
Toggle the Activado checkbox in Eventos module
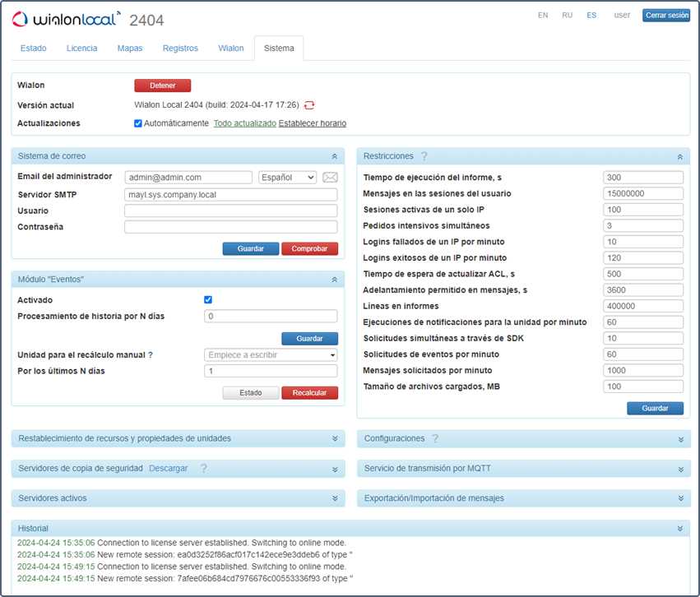(208, 300)
